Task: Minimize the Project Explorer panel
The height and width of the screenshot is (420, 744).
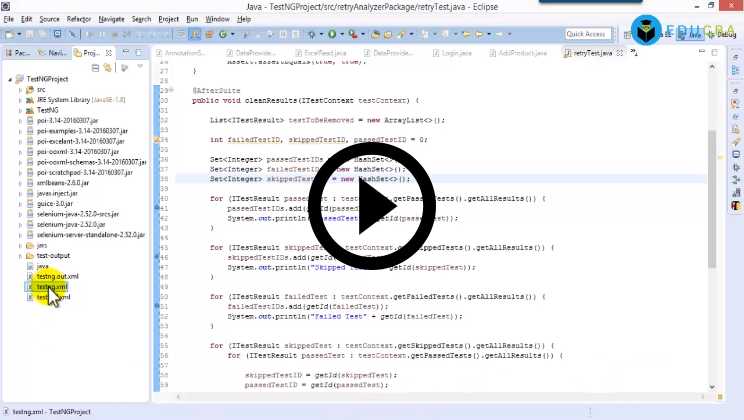Action: pyautogui.click(x=128, y=52)
